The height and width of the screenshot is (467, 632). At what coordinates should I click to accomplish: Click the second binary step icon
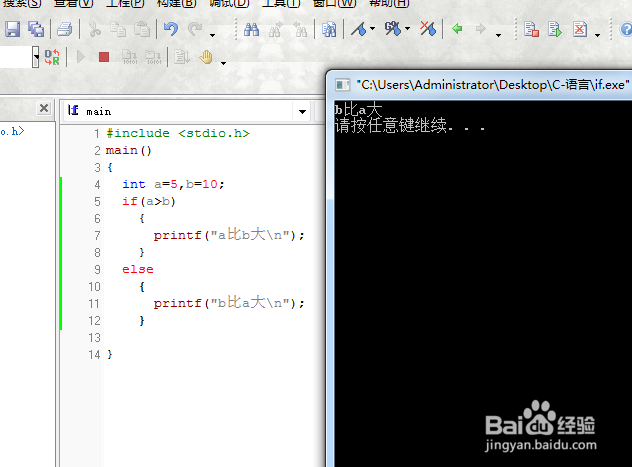tap(153, 57)
